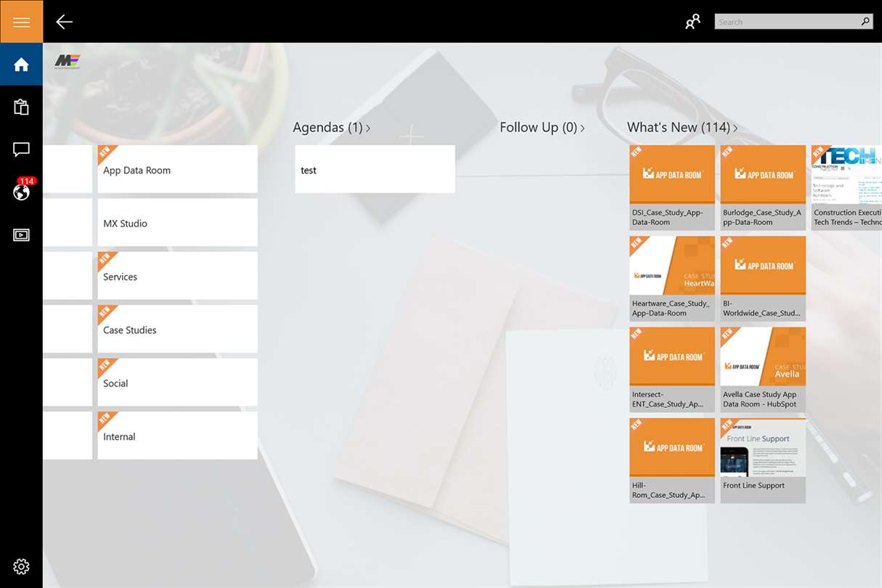Click blank tile left of Services

click(x=68, y=276)
